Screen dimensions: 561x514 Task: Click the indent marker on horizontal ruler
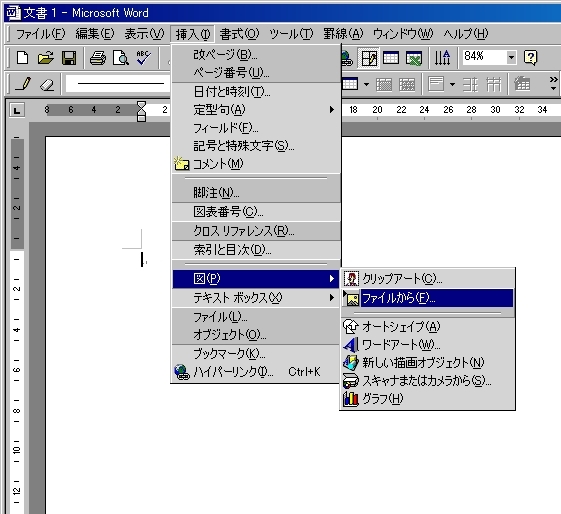142,111
